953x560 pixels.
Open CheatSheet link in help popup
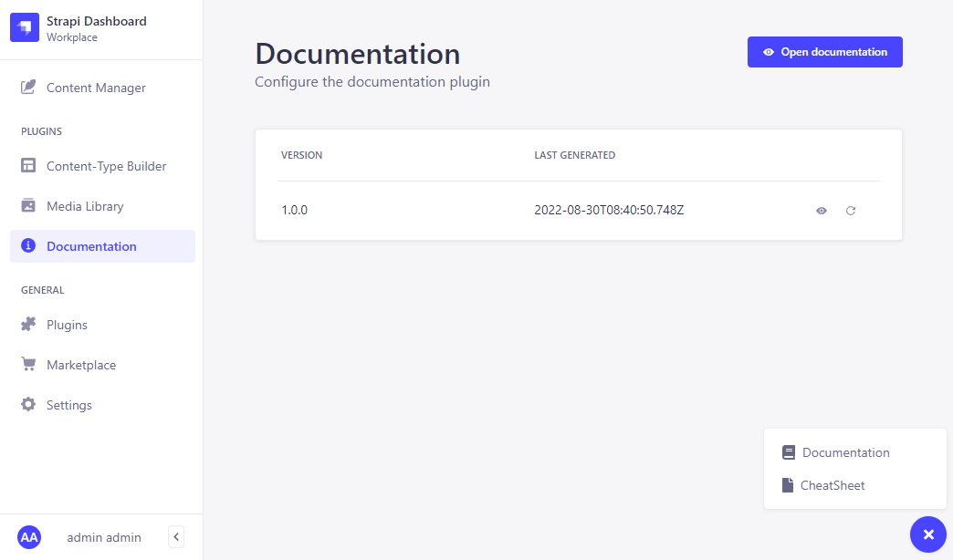(823, 485)
